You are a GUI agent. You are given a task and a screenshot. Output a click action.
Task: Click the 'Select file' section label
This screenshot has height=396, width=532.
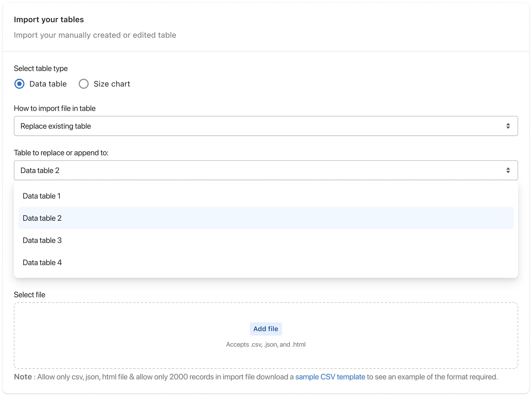(x=29, y=295)
